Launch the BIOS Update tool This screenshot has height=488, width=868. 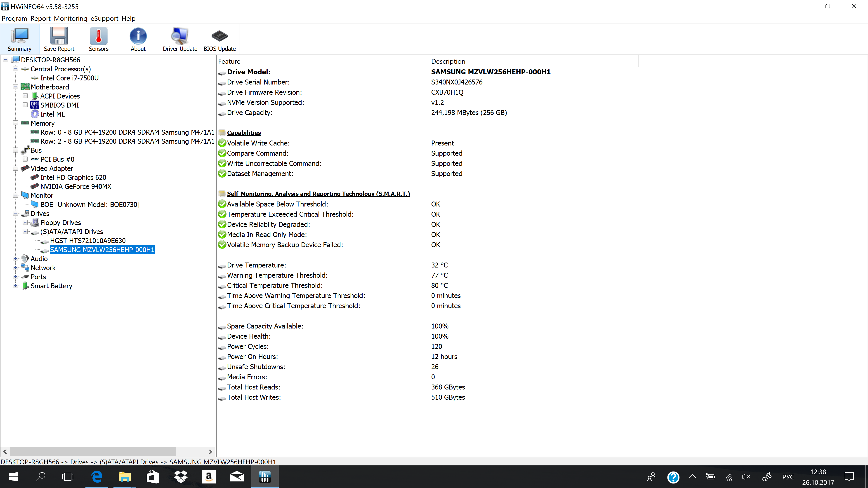pyautogui.click(x=220, y=39)
